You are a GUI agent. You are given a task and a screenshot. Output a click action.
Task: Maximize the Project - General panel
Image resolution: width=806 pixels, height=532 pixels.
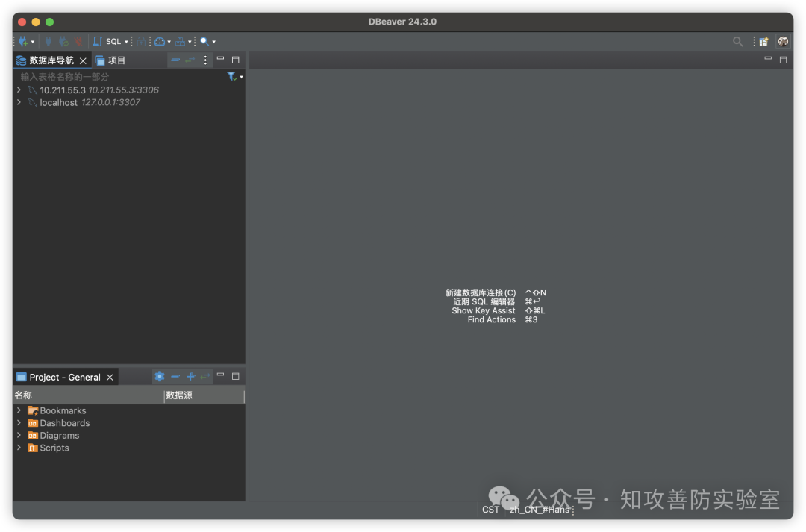[235, 376]
